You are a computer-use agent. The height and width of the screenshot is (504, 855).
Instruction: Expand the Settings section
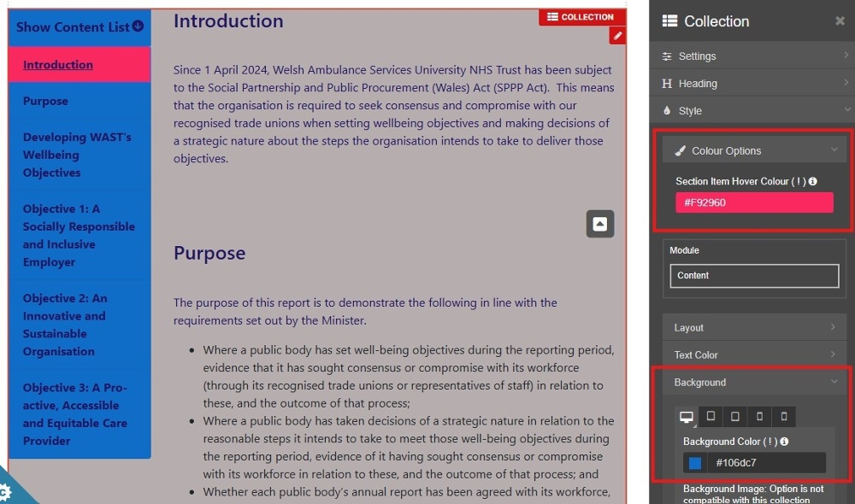(x=752, y=56)
